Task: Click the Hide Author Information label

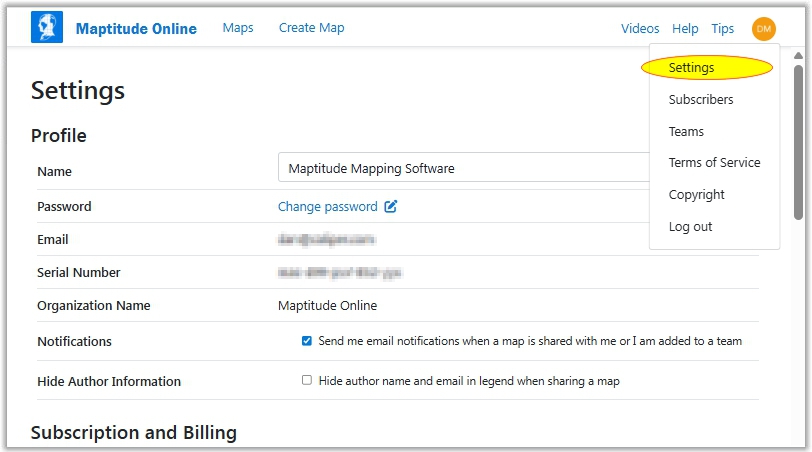Action: (x=109, y=381)
